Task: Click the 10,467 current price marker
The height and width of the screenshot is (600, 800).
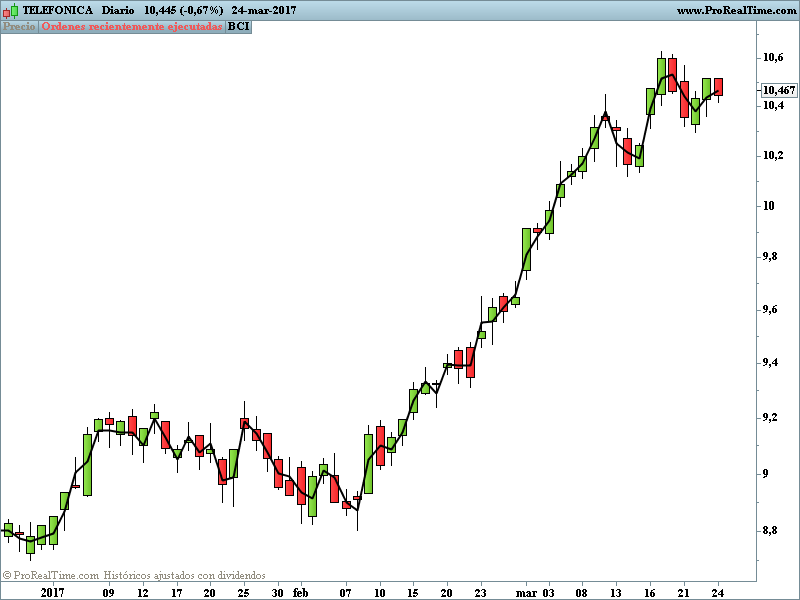Action: [779, 90]
